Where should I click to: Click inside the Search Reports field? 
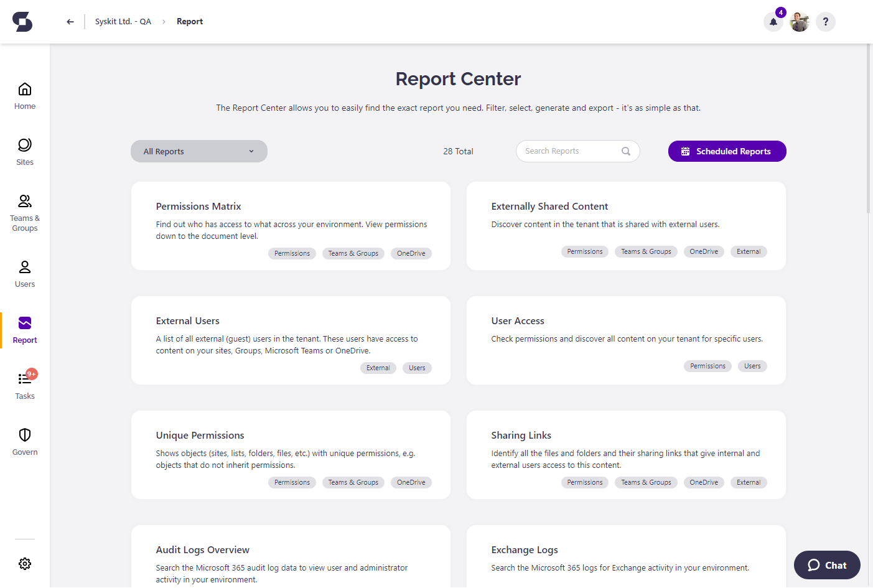point(569,151)
